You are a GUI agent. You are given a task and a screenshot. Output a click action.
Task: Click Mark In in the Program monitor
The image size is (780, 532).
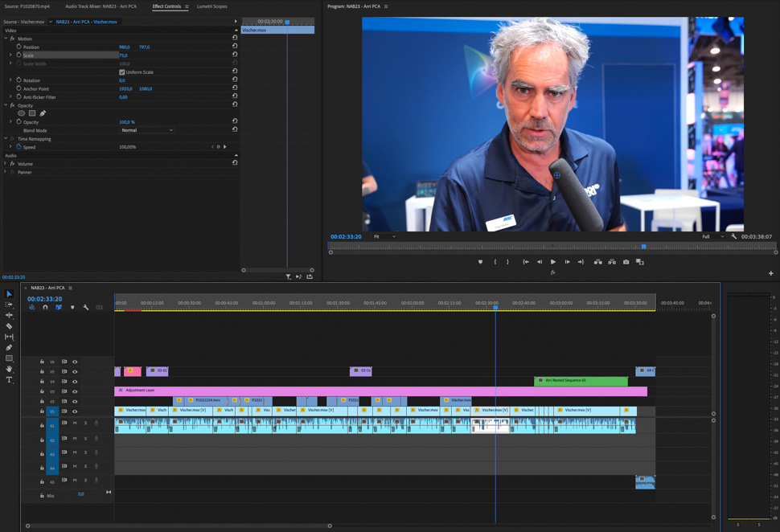(x=495, y=262)
